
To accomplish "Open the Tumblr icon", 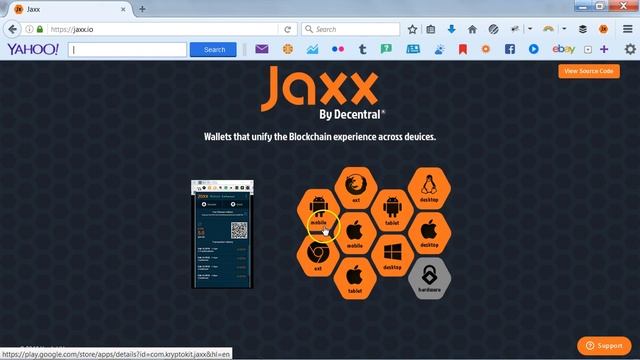I will [x=362, y=49].
